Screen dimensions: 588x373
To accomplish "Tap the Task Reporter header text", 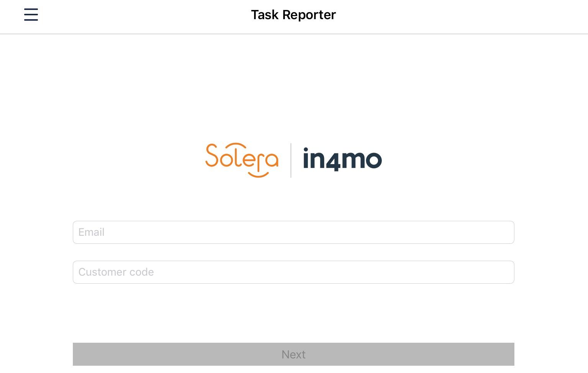I will coord(293,15).
